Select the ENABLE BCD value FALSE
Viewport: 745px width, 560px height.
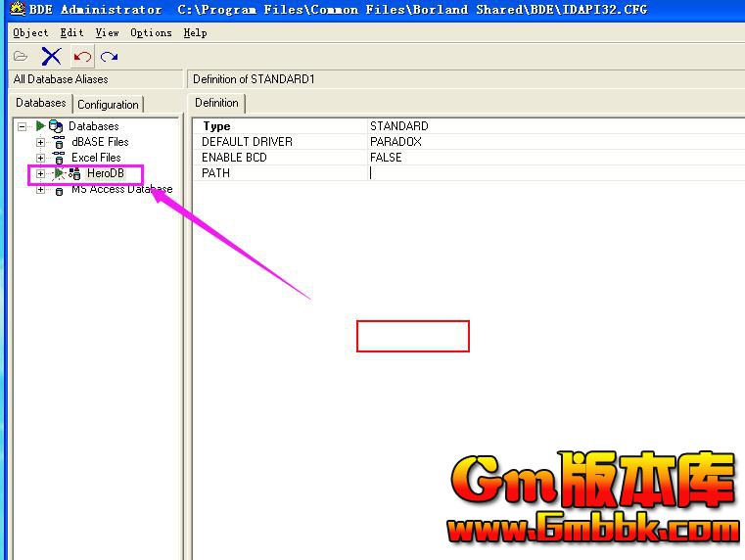click(386, 158)
